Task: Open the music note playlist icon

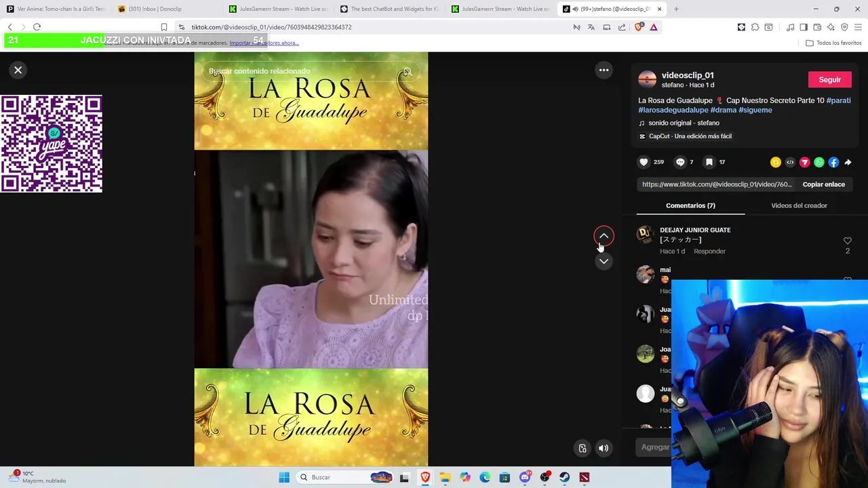Action: [790, 27]
